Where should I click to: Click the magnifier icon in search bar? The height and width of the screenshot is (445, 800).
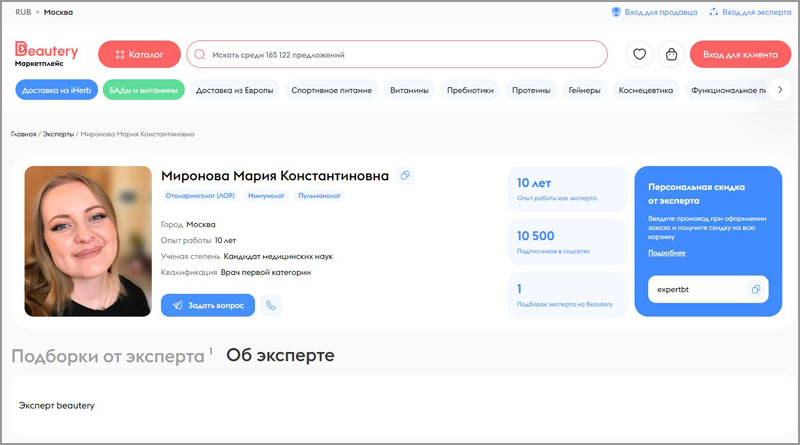point(200,54)
